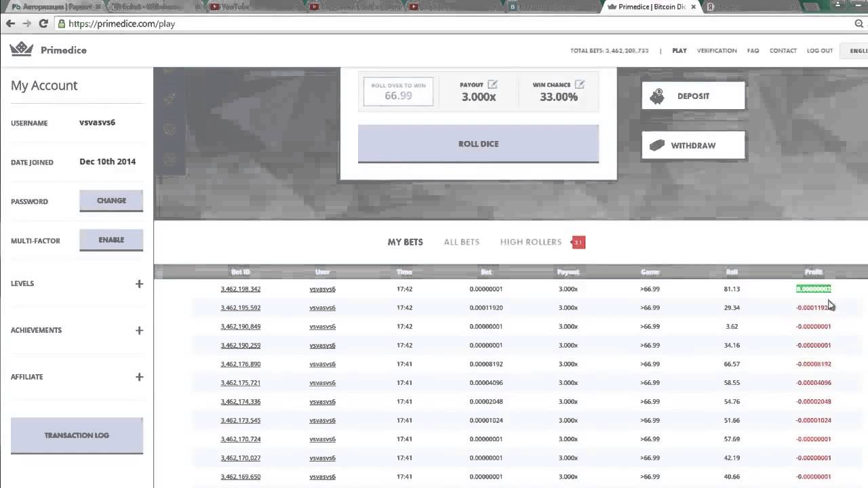Open the Transaction Log

coord(77,435)
